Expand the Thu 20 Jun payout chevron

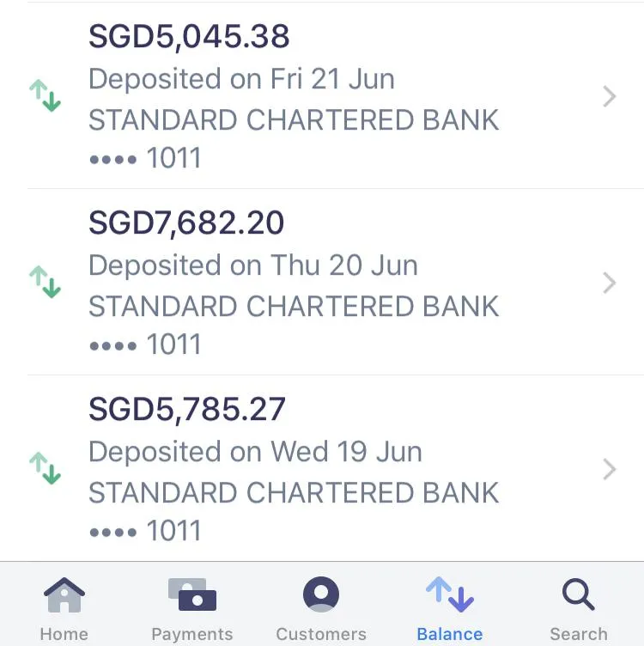tap(610, 283)
